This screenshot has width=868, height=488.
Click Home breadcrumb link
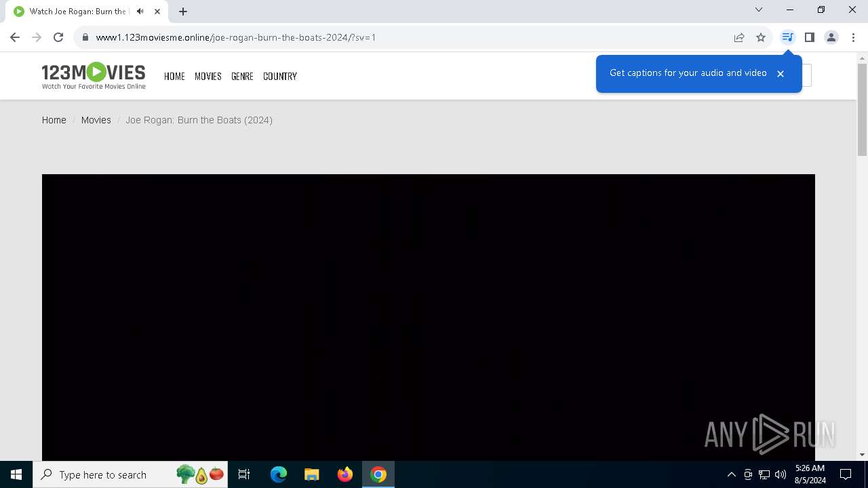click(x=54, y=120)
